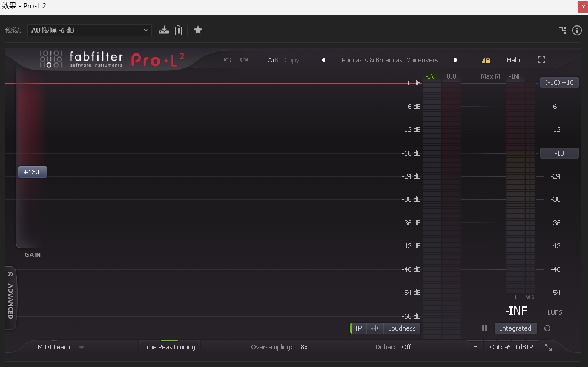This screenshot has height=367, width=588.
Task: Click the Pro-L 2 product logo
Action: pos(158,60)
